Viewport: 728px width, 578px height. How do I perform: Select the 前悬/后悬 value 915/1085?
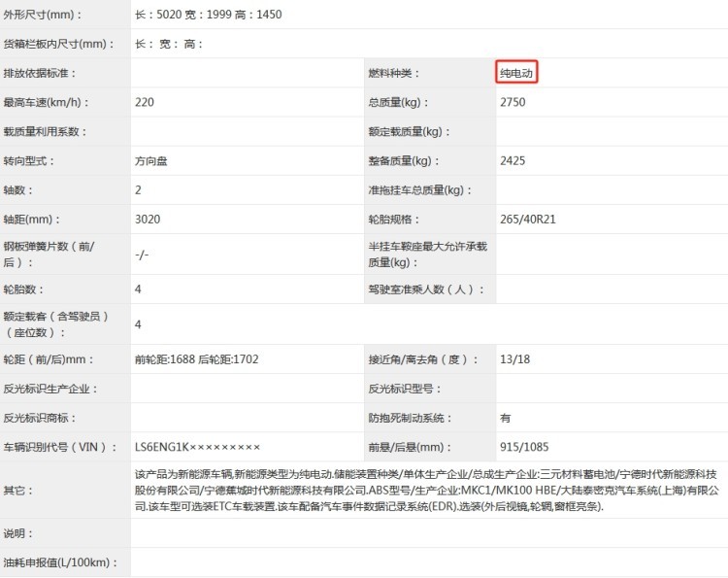pos(526,447)
